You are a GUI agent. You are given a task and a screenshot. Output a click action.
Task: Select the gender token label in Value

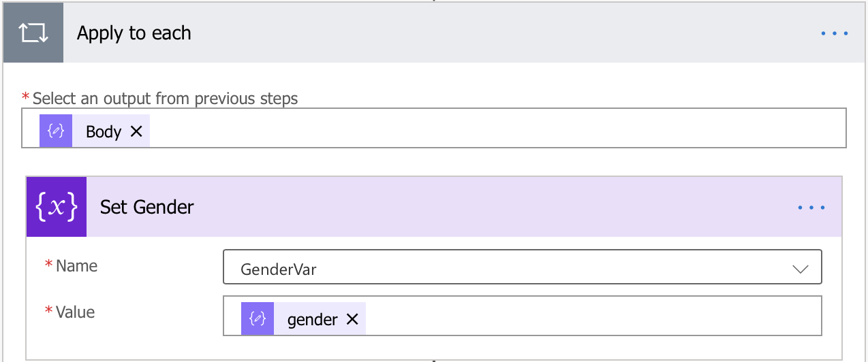pyautogui.click(x=313, y=319)
